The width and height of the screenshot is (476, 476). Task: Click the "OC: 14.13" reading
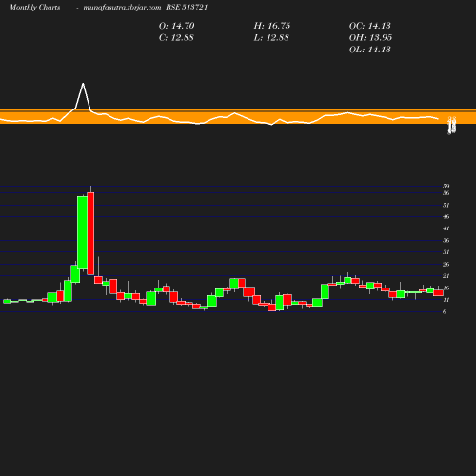coord(370,26)
